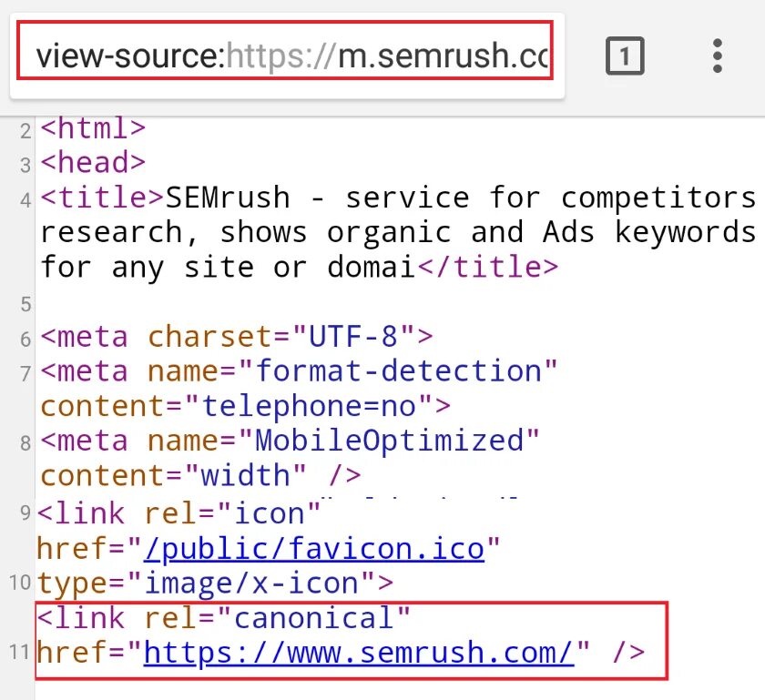Click the opening <html> tag

pos(93,128)
